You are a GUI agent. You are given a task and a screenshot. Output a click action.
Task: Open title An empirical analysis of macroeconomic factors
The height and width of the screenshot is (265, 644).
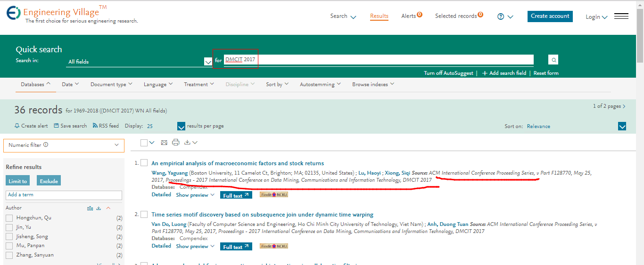(238, 163)
